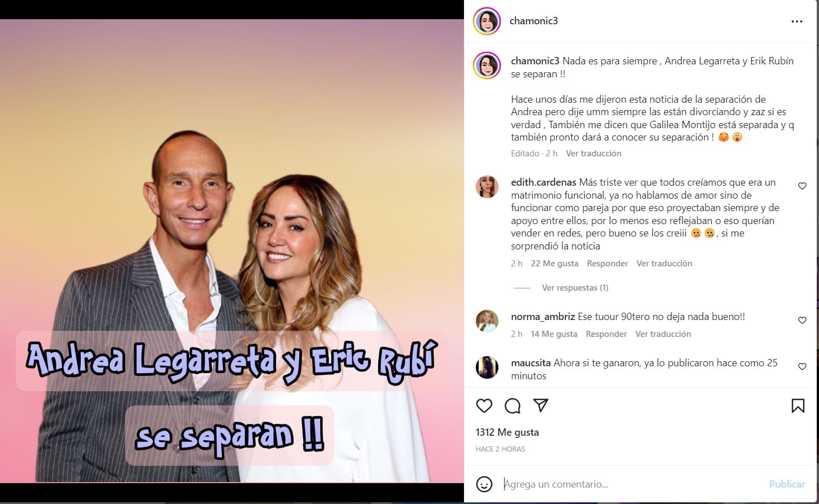This screenshot has height=504, width=819.
Task: Like maucsita's comment heart
Action: [x=802, y=366]
